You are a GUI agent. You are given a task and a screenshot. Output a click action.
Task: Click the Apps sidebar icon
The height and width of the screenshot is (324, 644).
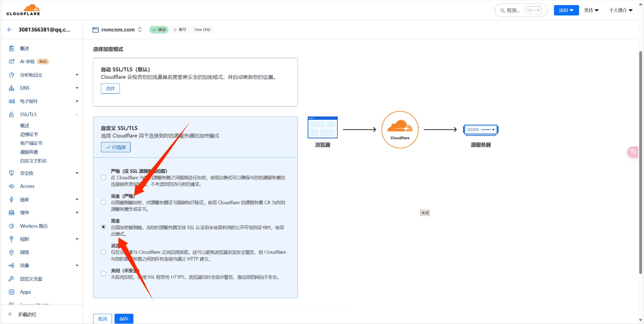coord(11,292)
